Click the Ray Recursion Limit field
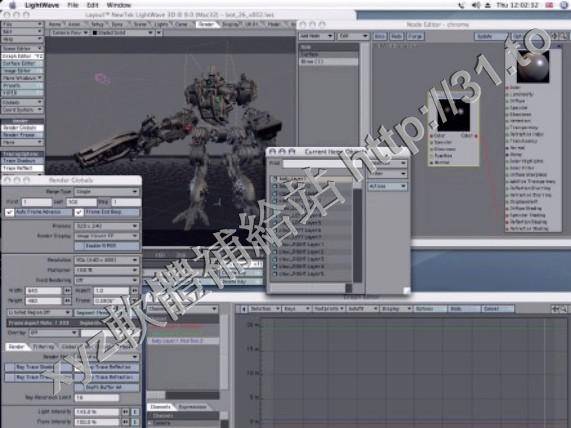This screenshot has height=428, width=571. (x=97, y=398)
